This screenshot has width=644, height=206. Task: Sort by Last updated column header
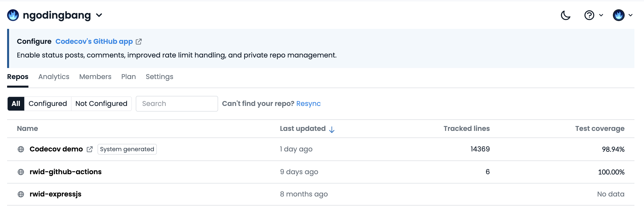tap(302, 129)
